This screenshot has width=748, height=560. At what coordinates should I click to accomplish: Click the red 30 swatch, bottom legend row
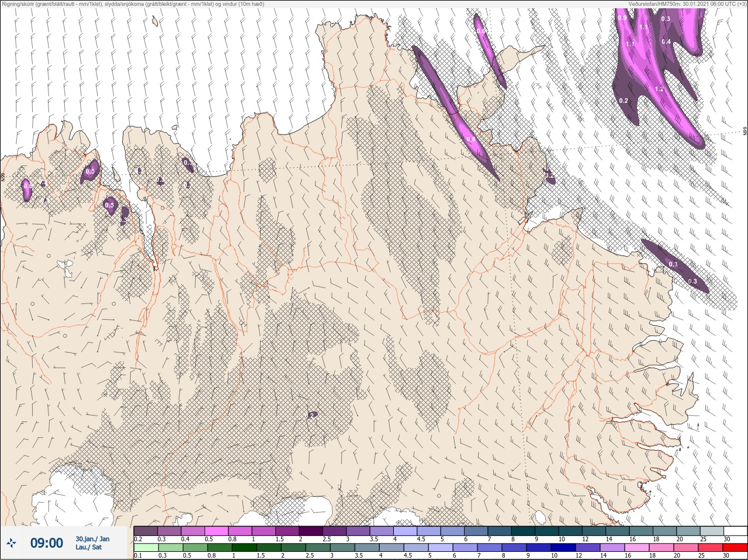[x=735, y=547]
